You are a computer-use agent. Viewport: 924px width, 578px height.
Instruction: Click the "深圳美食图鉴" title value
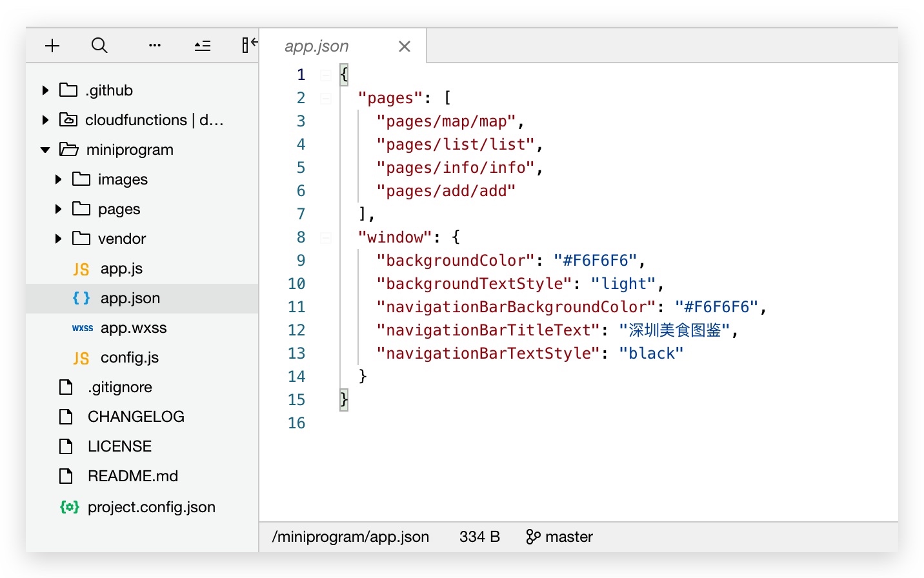(x=674, y=330)
